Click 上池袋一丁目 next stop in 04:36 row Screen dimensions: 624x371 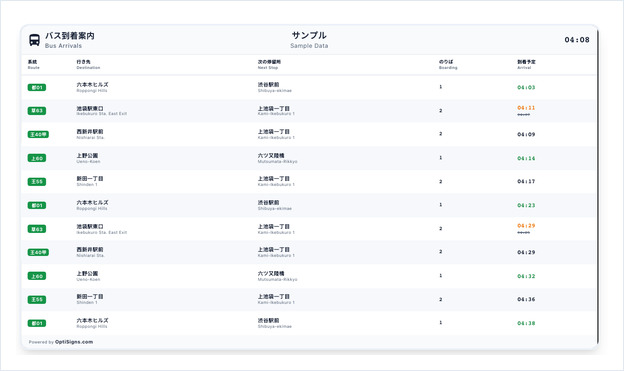(274, 297)
